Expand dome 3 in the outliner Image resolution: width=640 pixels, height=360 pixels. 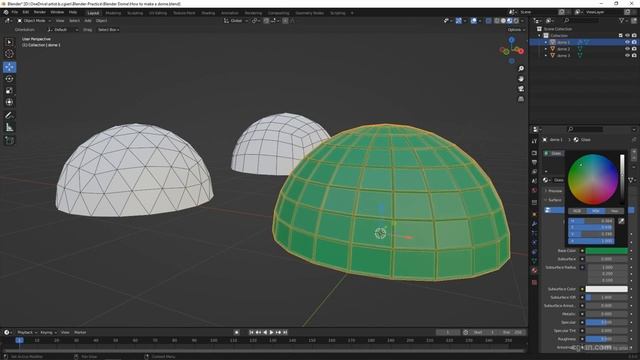coord(546,55)
